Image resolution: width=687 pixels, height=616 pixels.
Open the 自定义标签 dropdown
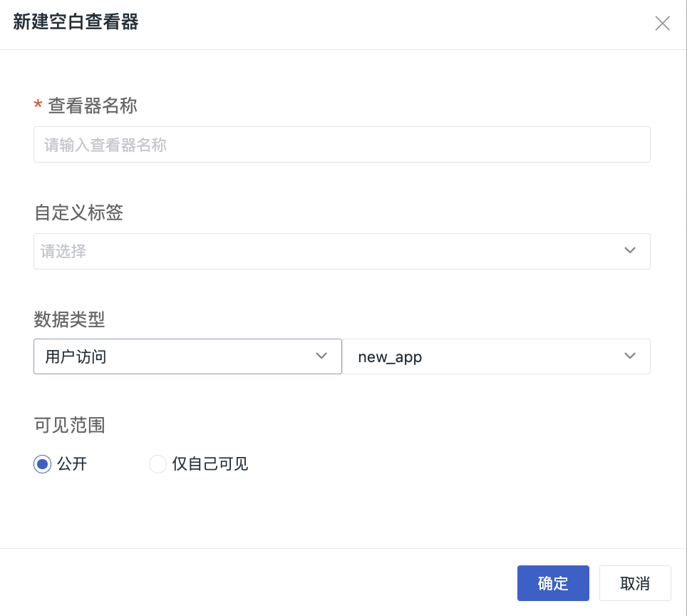(x=342, y=251)
